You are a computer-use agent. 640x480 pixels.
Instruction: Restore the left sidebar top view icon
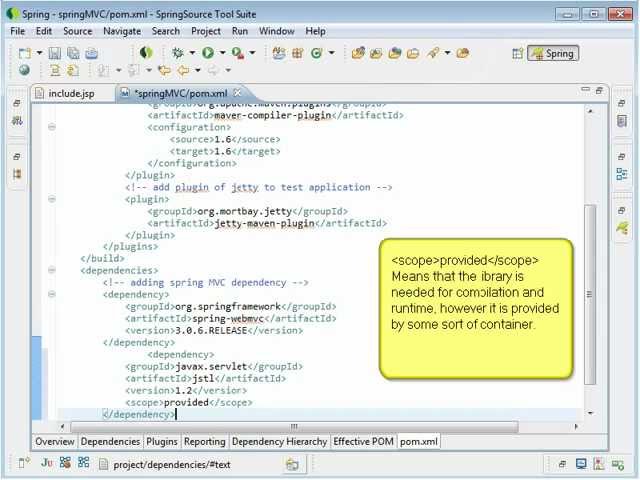pos(16,103)
